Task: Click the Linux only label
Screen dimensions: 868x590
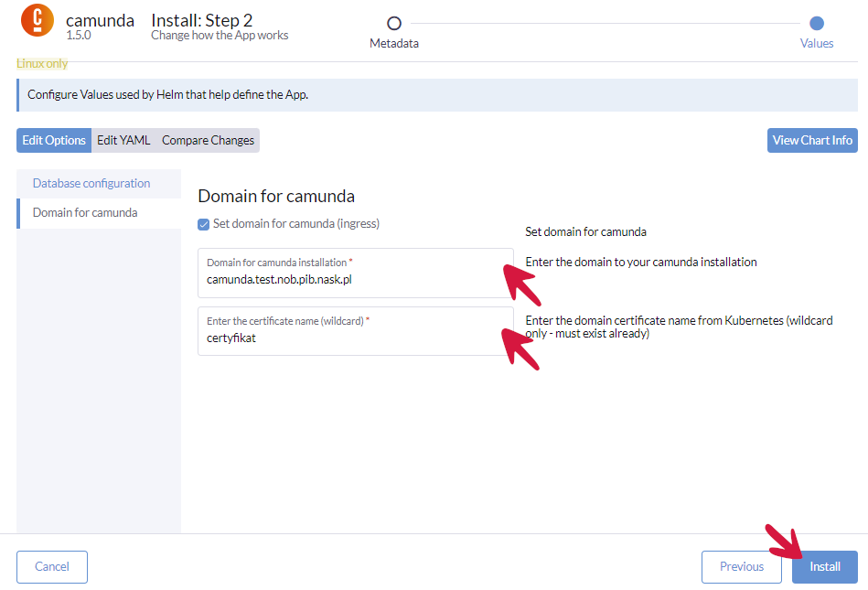Action: tap(42, 64)
